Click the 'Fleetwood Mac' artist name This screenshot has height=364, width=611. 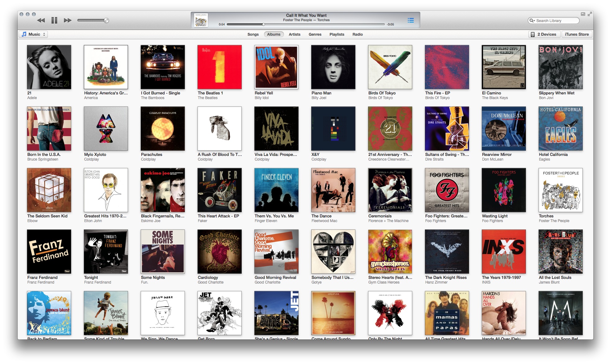click(x=324, y=221)
